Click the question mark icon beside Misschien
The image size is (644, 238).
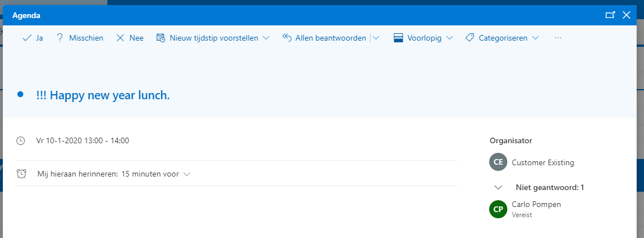(60, 38)
